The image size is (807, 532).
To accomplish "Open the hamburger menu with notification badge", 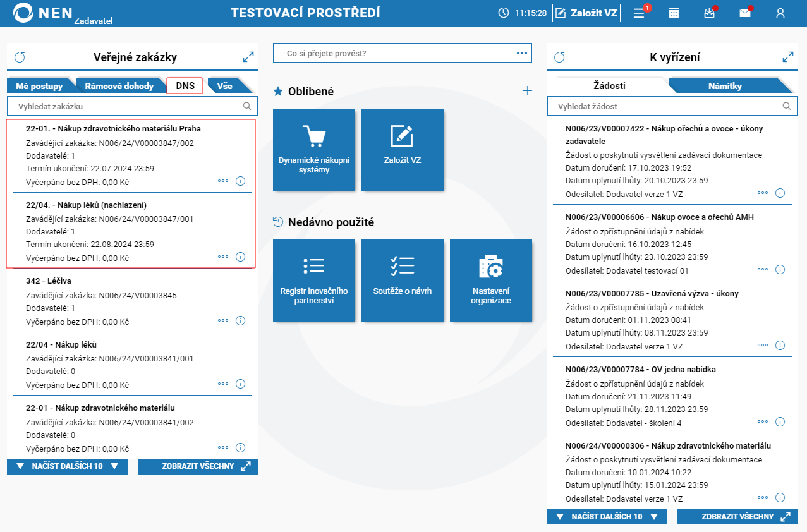I will 639,13.
